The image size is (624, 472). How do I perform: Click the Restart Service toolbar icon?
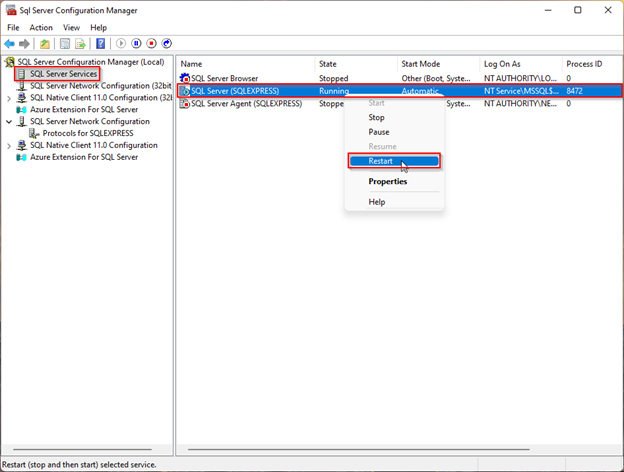pyautogui.click(x=167, y=43)
